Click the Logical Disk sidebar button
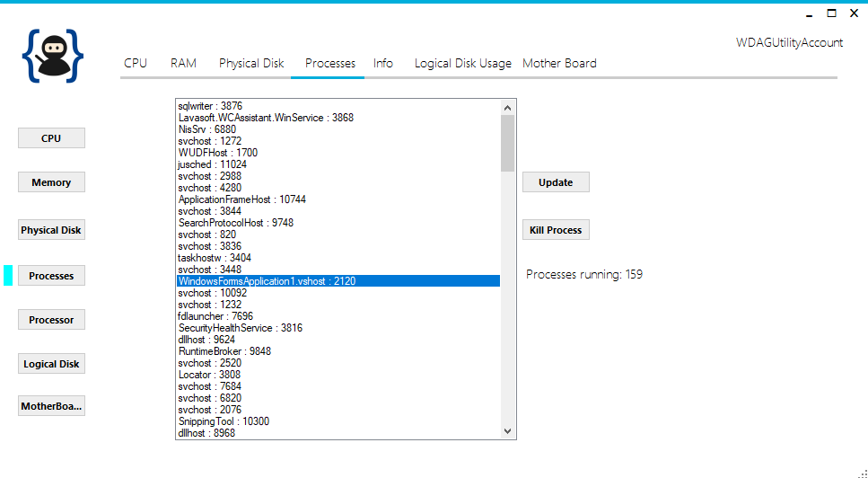The height and width of the screenshot is (478, 868). [x=51, y=364]
